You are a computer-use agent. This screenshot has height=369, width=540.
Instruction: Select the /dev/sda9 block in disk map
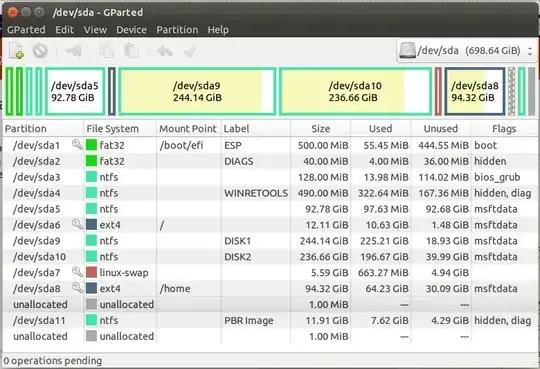coord(197,91)
